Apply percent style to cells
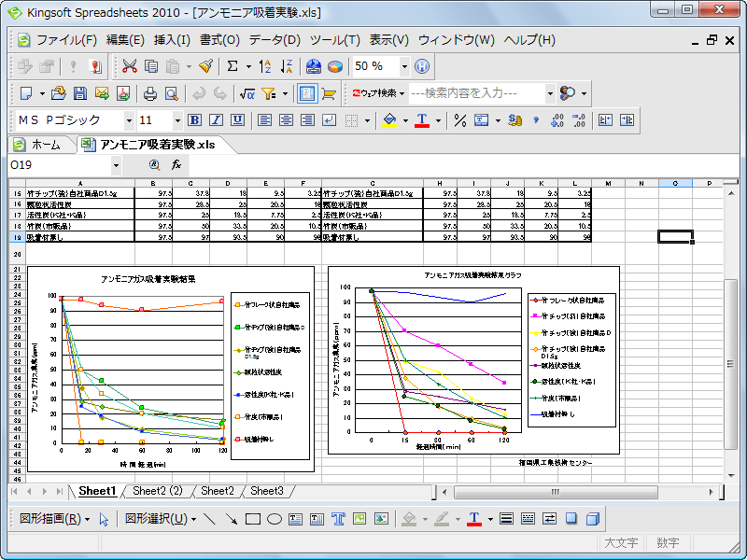The height and width of the screenshot is (560, 747). (x=459, y=120)
